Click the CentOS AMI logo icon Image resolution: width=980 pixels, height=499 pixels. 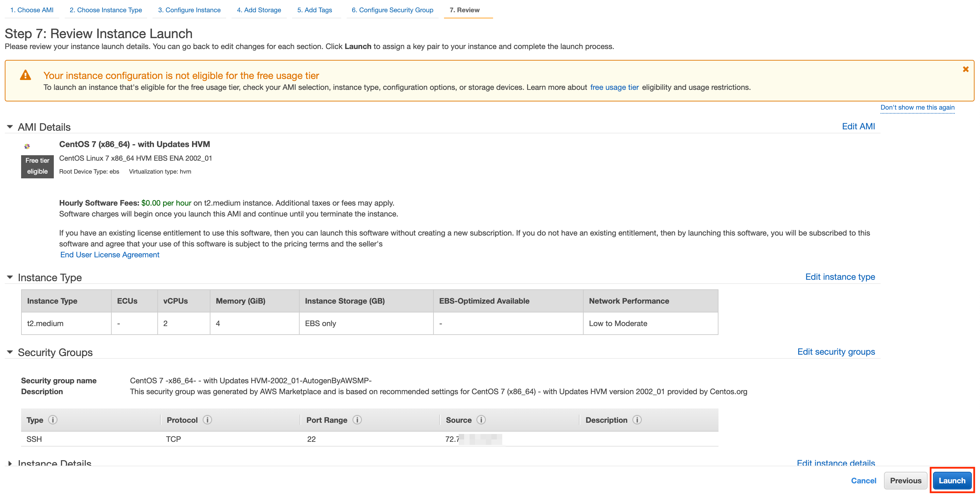27,146
